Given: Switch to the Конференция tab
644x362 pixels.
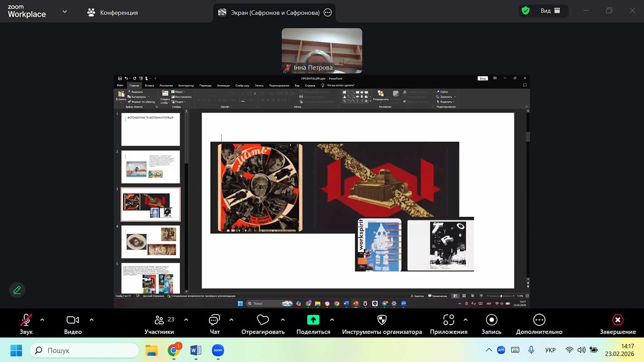Looking at the screenshot, I should tap(113, 13).
